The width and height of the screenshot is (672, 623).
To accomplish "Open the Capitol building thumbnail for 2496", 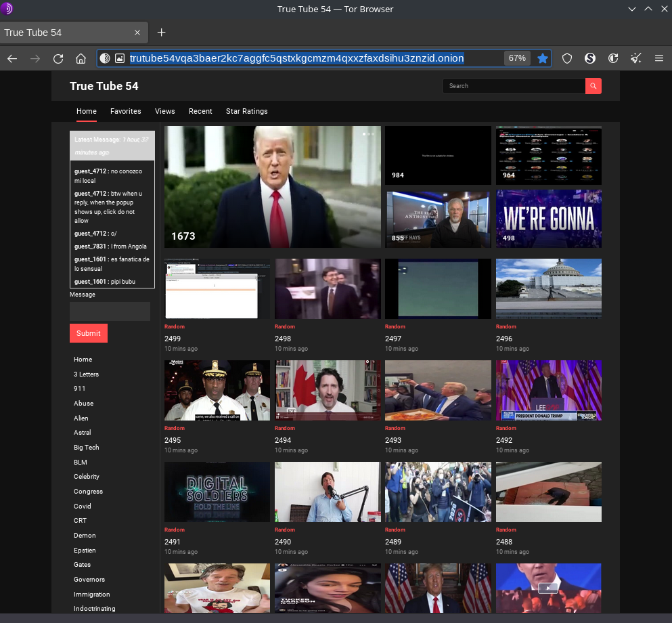I will (549, 288).
